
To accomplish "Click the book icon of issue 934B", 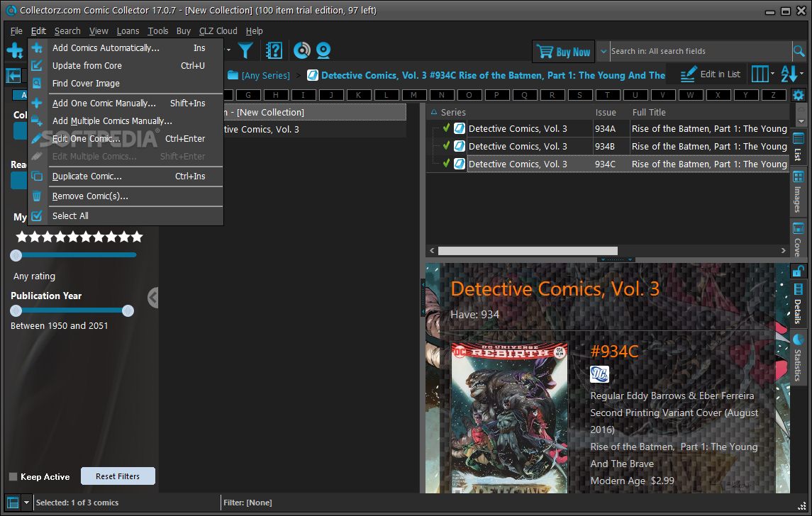I will [460, 147].
